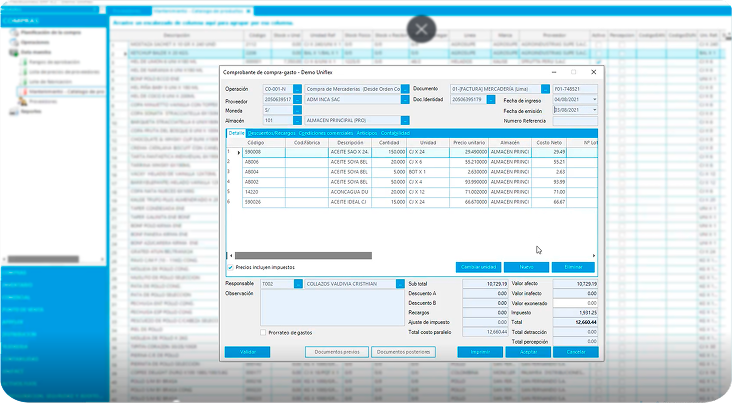
Task: Close the overlay with the X circle button
Action: [x=423, y=29]
